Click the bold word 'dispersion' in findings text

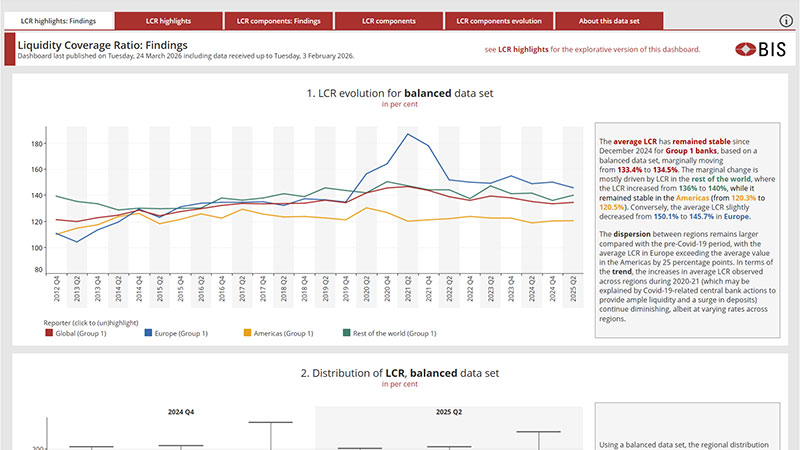[632, 234]
